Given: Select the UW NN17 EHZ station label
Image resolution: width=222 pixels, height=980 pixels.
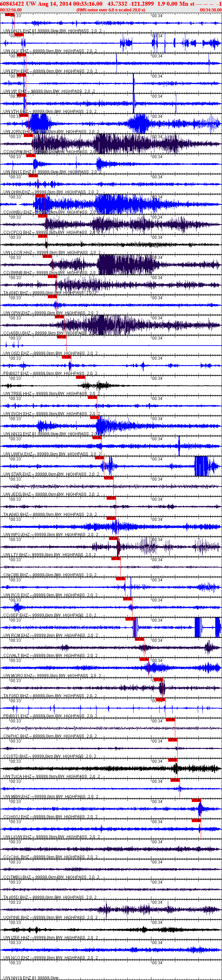Looking at the screenshot, I should [52, 172].
